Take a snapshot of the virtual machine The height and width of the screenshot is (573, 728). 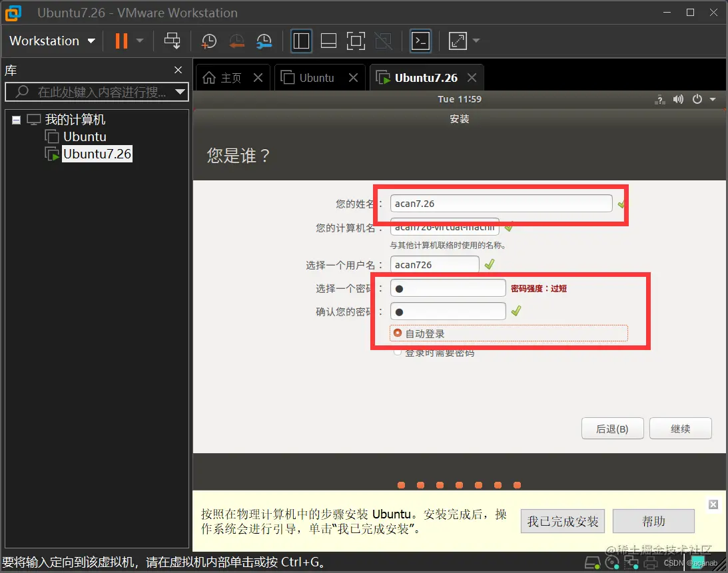(x=209, y=41)
